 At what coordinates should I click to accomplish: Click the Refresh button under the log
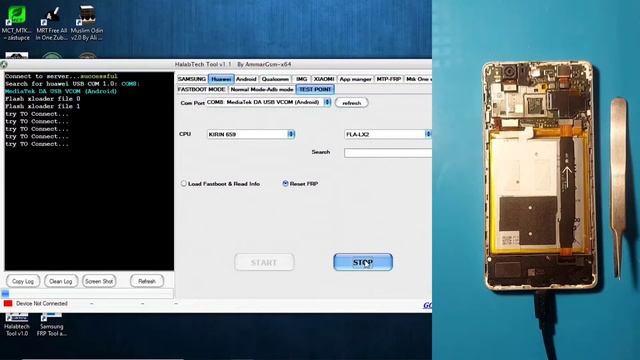147,281
